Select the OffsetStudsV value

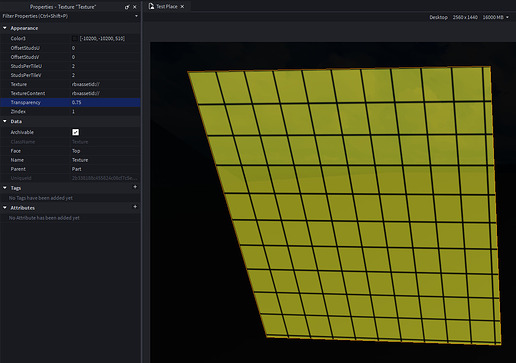pyautogui.click(x=73, y=57)
